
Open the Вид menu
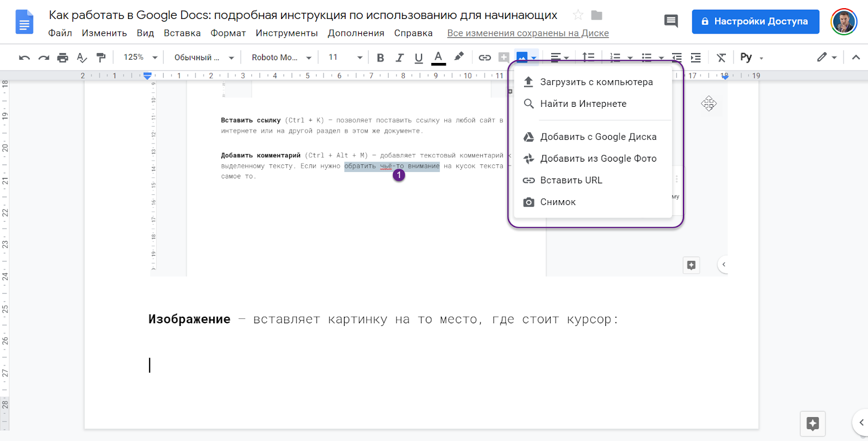click(x=145, y=33)
